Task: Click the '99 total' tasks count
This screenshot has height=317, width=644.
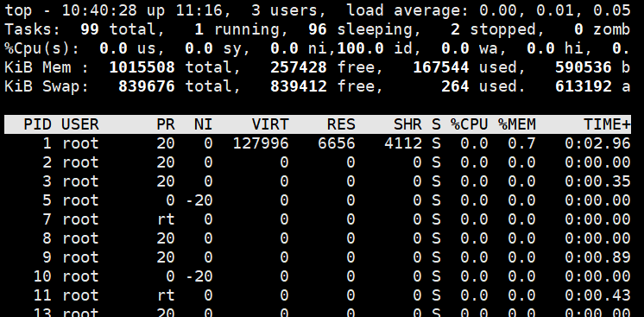Action: [118, 29]
